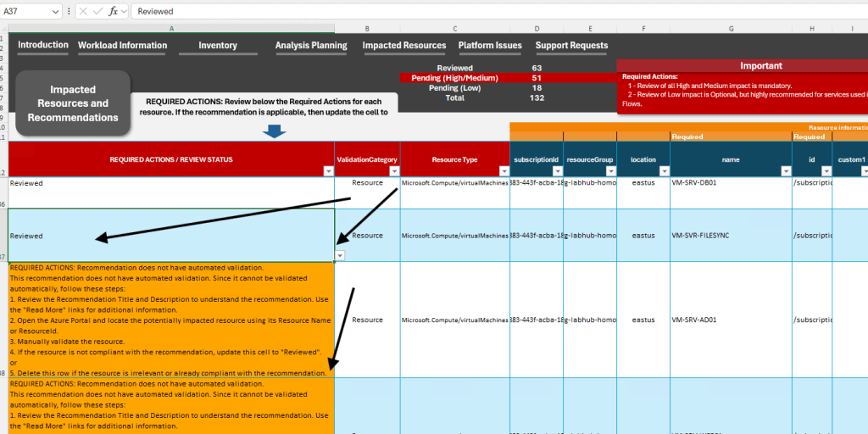Switch to the Inventory navigation tab
This screenshot has width=868, height=434.
pos(218,46)
